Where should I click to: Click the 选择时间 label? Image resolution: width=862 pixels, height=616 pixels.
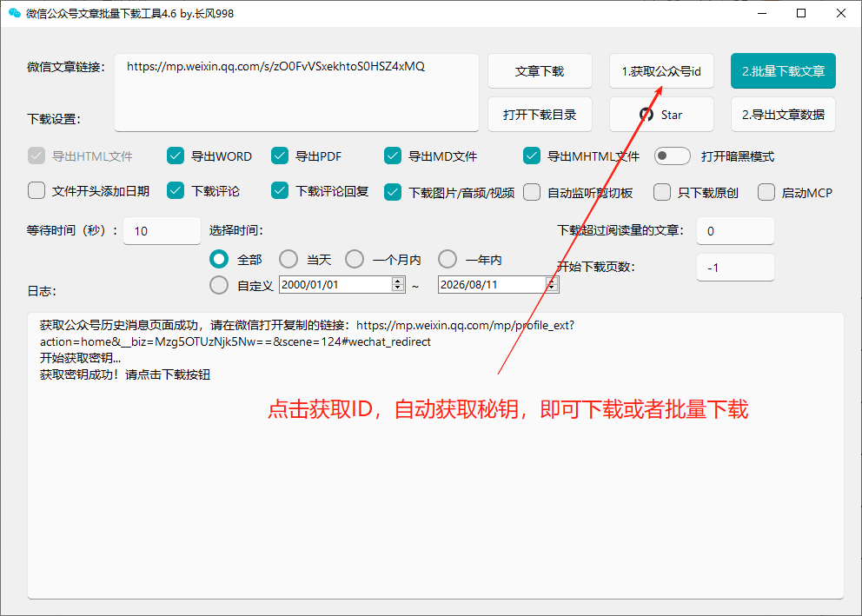point(235,230)
